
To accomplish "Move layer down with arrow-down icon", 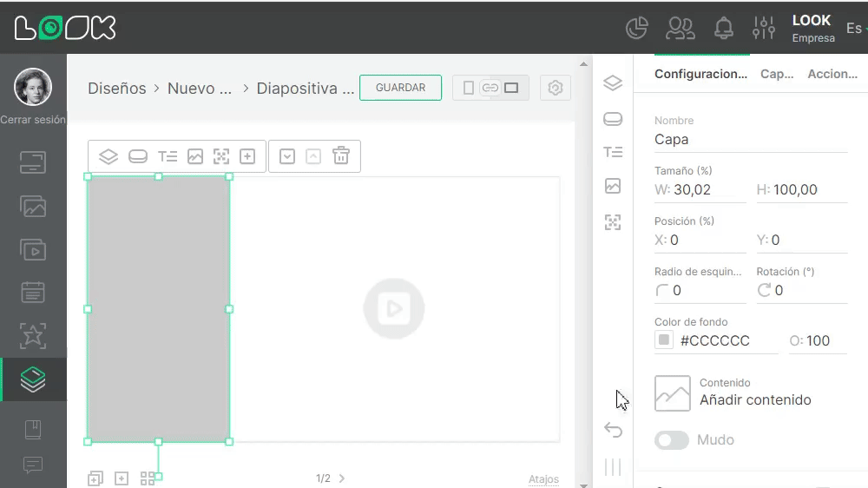I will (286, 157).
